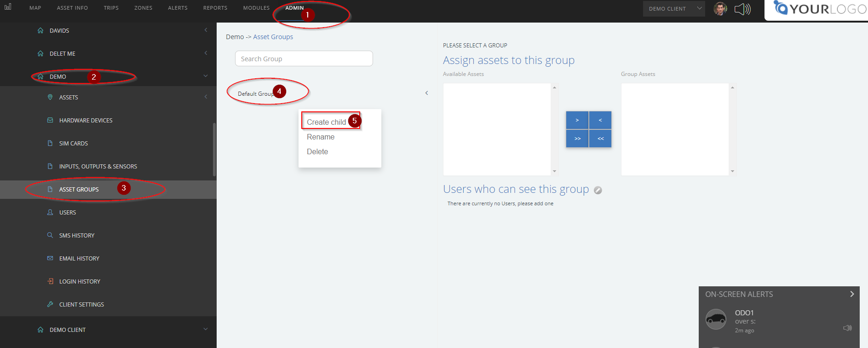Toggle the top-bar sound speaker icon
Image resolution: width=868 pixels, height=348 pixels.
(742, 9)
